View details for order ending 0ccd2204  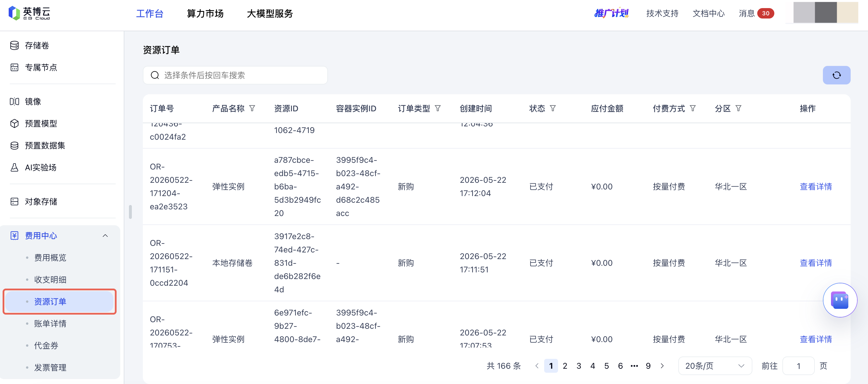point(815,263)
